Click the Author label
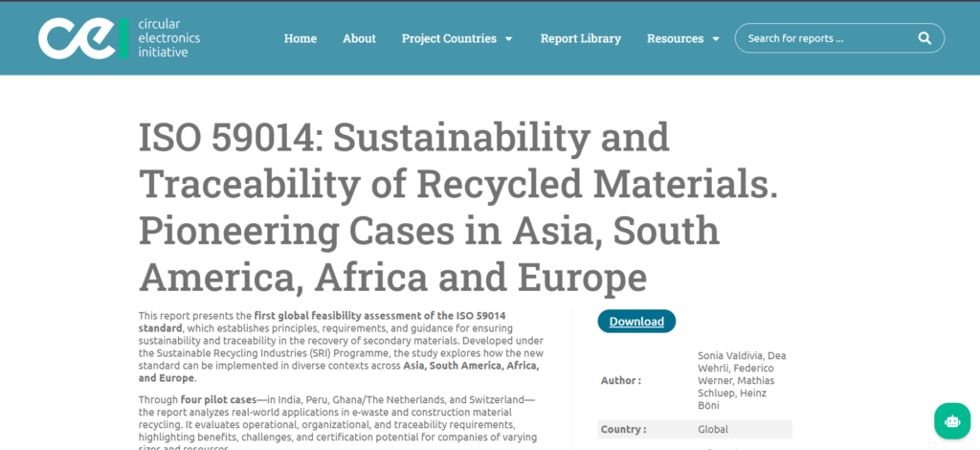Screen dimensions: 980x450 coord(620,380)
